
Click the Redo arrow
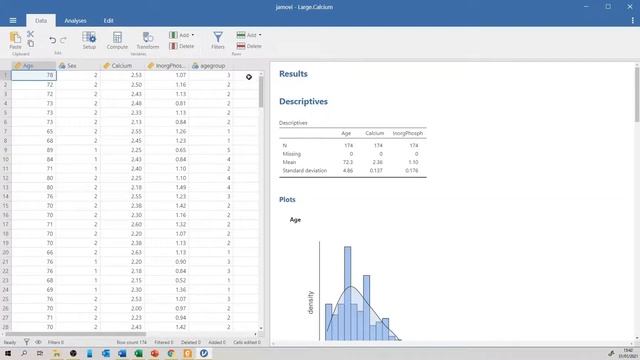[63, 40]
